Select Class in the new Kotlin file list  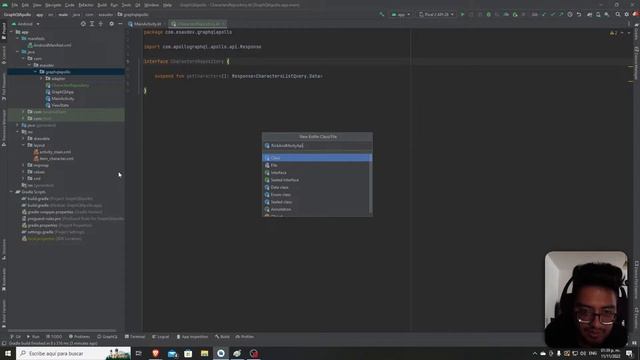[317, 158]
